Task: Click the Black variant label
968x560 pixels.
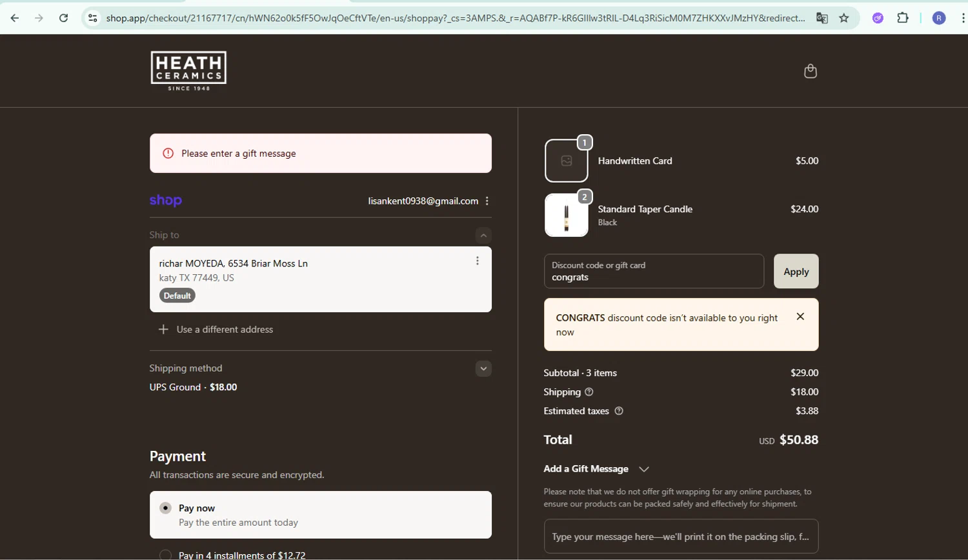Action: coord(607,223)
